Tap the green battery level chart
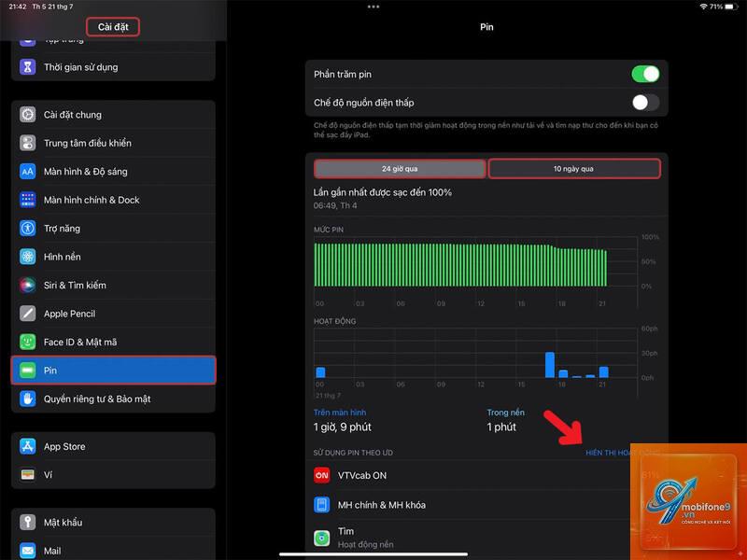Viewport: 747px width, 560px height. point(460,265)
